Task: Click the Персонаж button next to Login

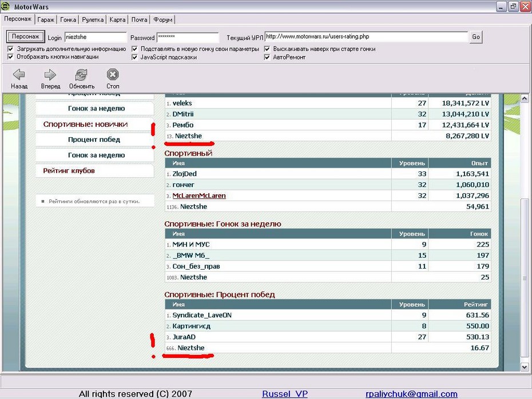Action: (25, 37)
